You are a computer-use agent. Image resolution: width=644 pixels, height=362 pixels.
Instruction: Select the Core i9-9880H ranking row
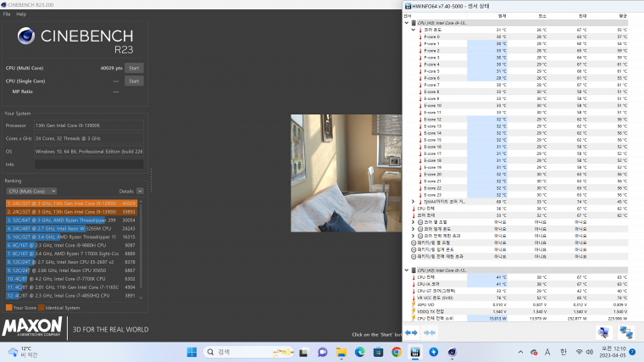[71, 245]
